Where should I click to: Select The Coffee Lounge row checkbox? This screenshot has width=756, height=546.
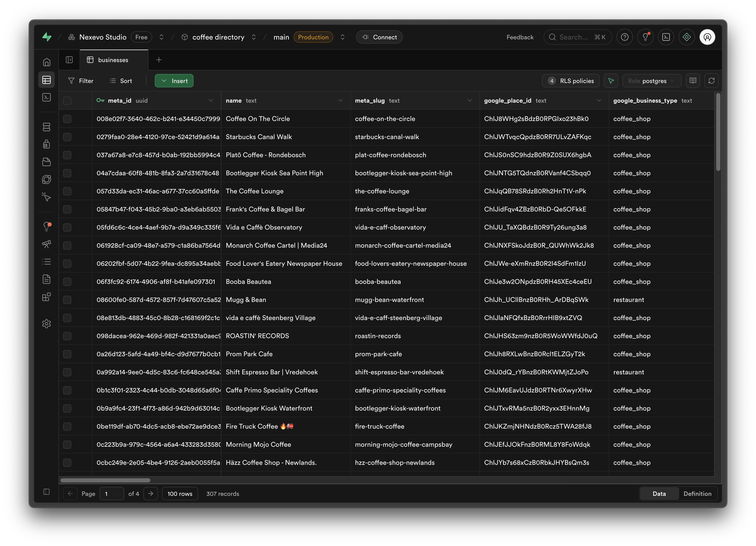point(67,191)
